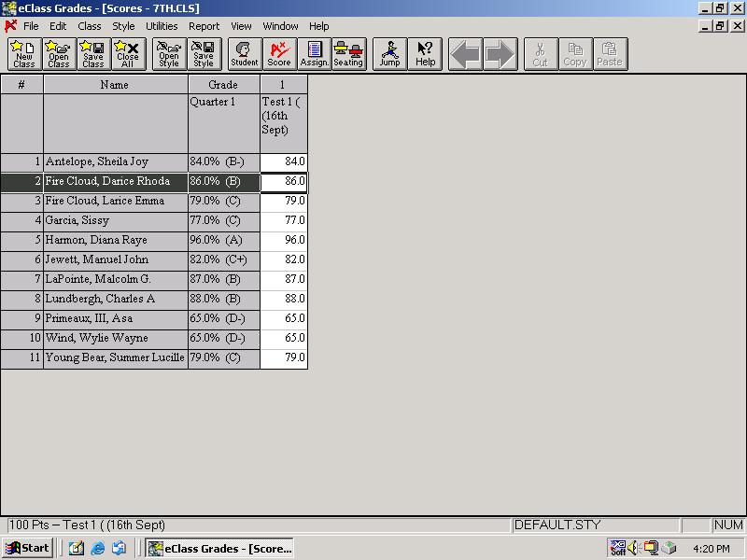Click the volume icon in system tray
This screenshot has height=560, width=747.
(x=632, y=548)
